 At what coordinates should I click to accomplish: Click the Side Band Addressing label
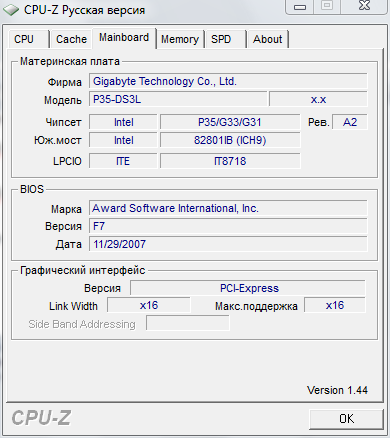click(82, 324)
